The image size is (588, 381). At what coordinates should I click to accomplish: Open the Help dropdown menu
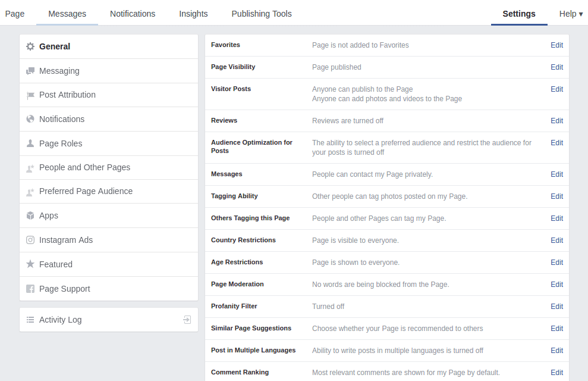click(x=571, y=14)
